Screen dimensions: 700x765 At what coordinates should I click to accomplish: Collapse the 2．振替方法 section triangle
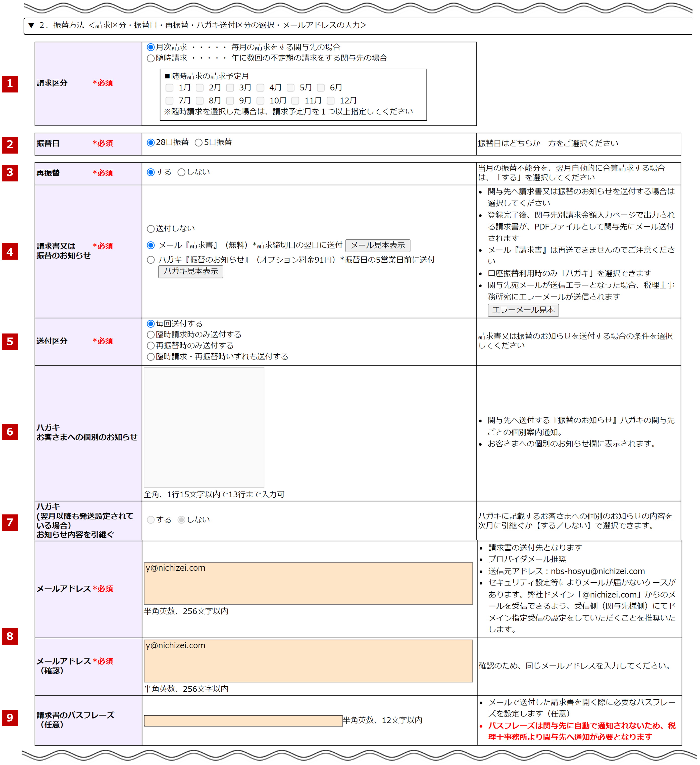click(31, 25)
